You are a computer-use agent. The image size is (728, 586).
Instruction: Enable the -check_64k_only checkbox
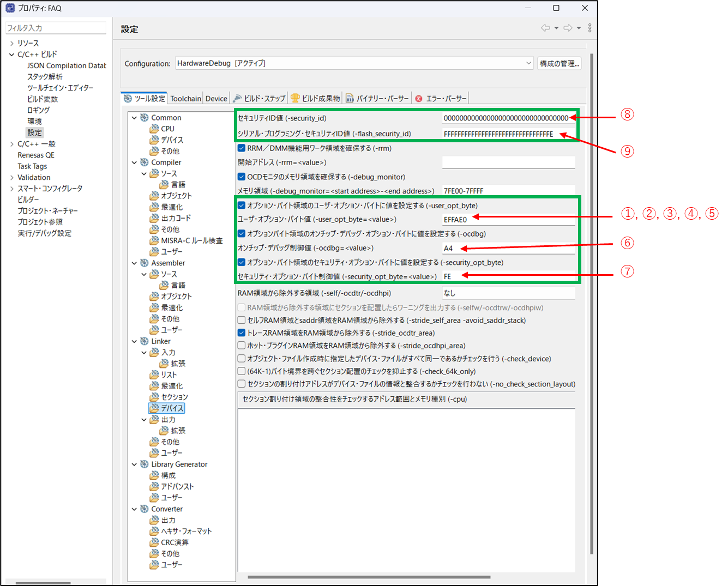[x=242, y=371]
